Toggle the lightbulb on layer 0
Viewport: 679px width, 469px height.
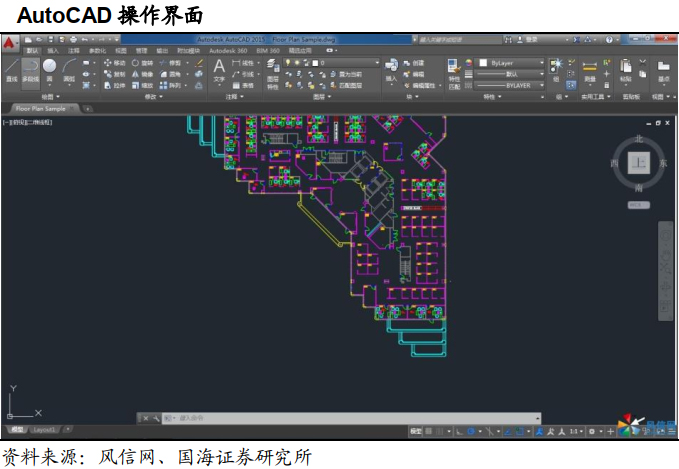click(x=288, y=62)
